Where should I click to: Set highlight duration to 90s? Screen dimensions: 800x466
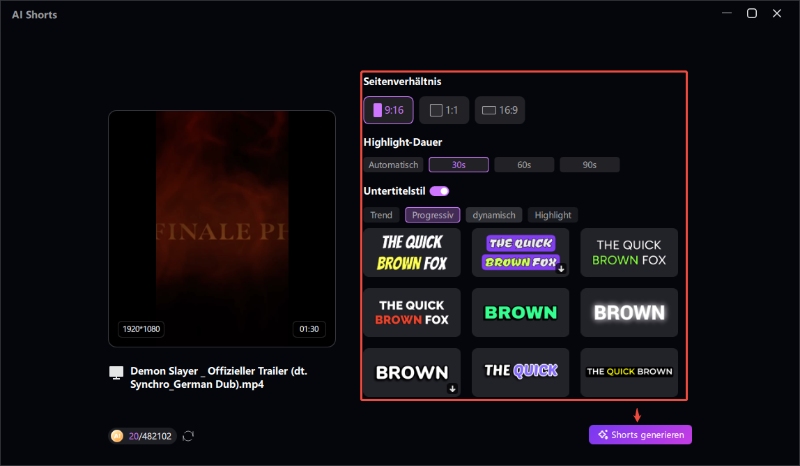pyautogui.click(x=589, y=165)
